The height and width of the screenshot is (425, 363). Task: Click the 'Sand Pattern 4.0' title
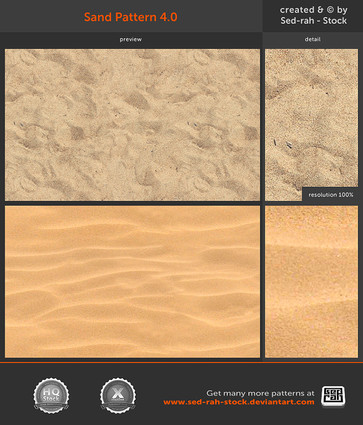point(130,17)
